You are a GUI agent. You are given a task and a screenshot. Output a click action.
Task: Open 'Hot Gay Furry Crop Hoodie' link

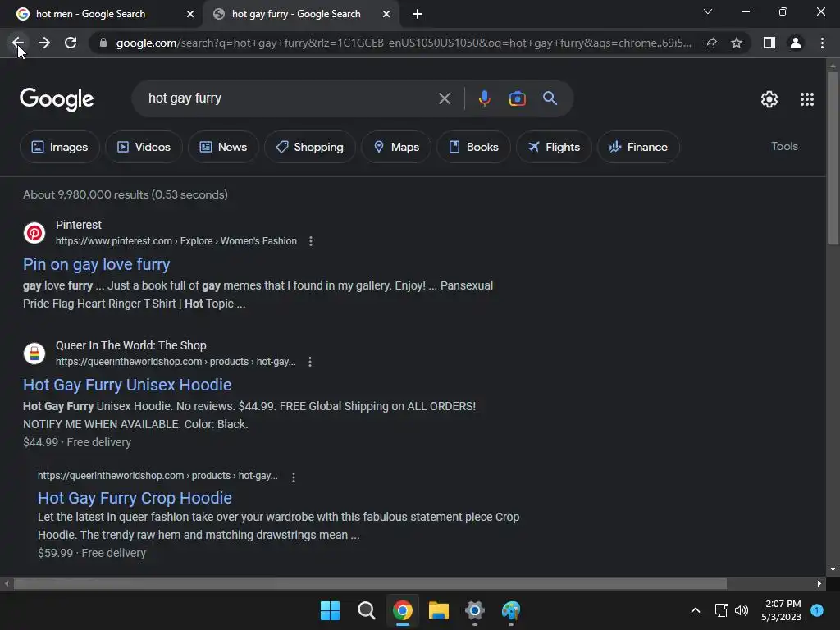[135, 498]
